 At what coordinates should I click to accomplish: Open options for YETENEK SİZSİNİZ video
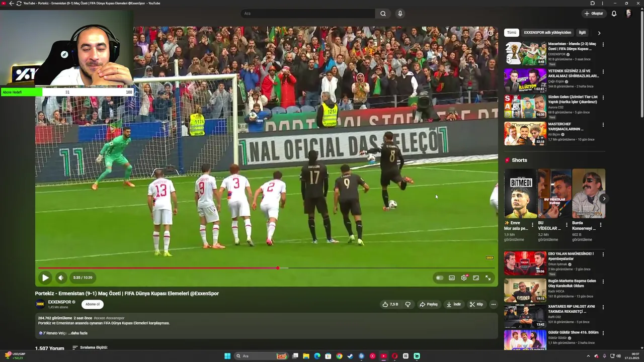(603, 71)
